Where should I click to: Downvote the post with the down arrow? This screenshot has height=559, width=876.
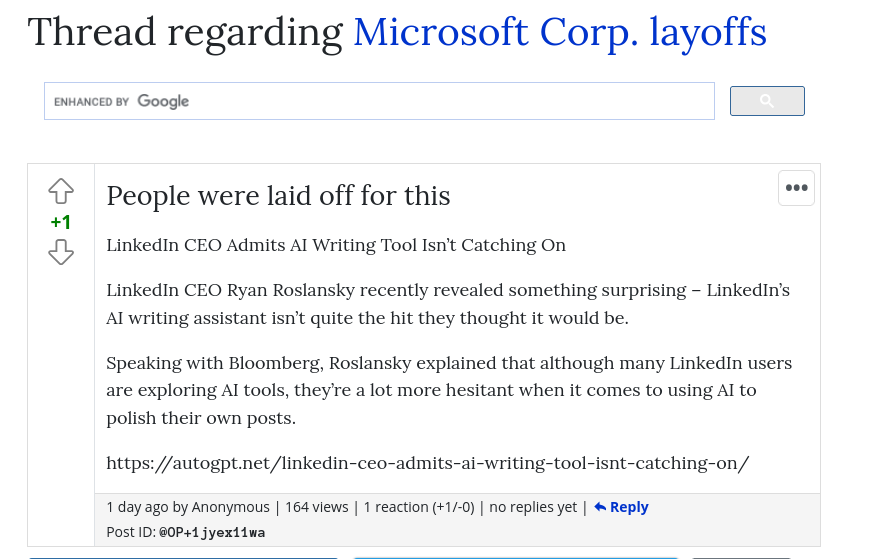point(61,252)
